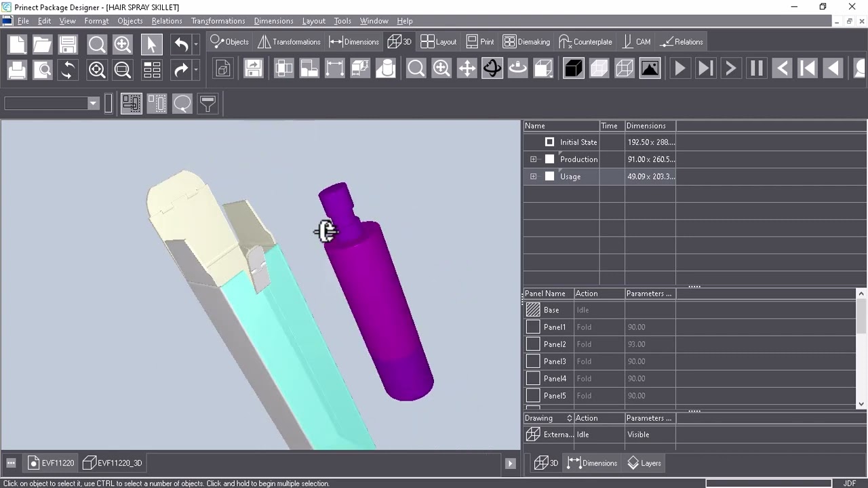Toggle textured image display mode

point(650,68)
